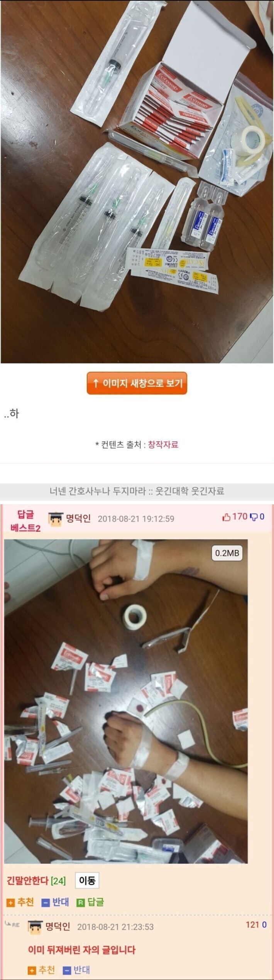Image resolution: width=274 pixels, height=980 pixels.
Task: Oppose the best comment with 반대
Action: click(x=56, y=902)
